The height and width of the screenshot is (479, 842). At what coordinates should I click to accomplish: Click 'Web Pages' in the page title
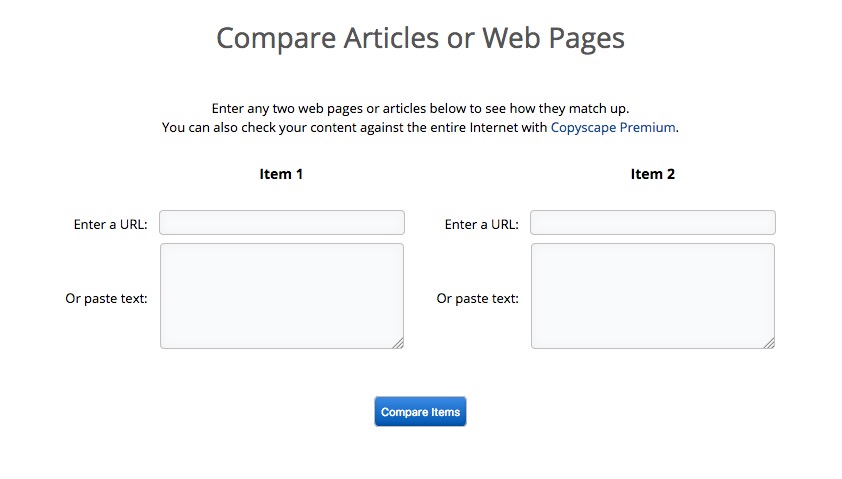point(553,38)
